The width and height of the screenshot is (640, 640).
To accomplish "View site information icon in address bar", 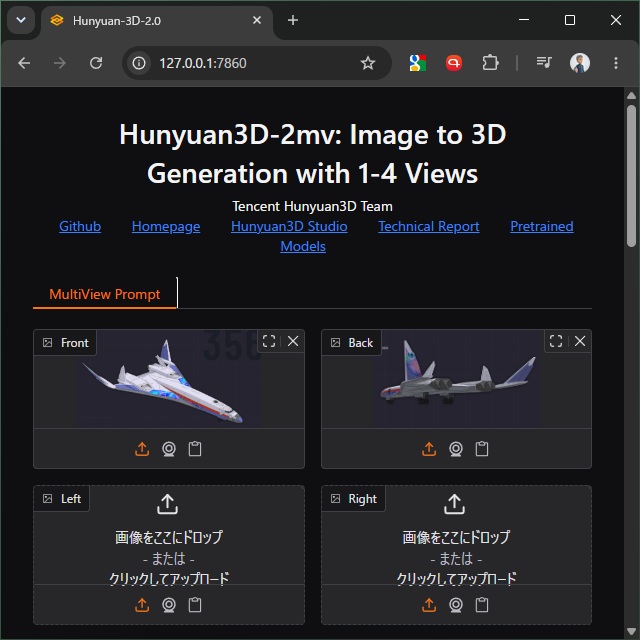I will coord(139,63).
